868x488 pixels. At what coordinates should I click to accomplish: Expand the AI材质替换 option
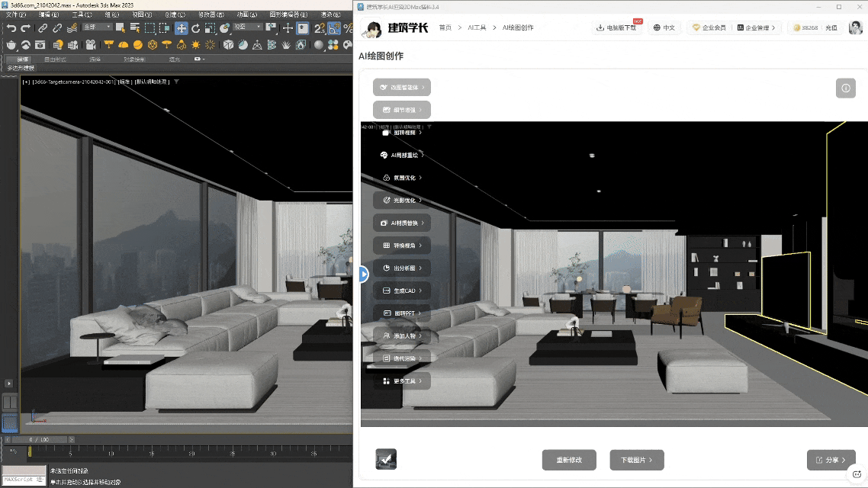(402, 223)
